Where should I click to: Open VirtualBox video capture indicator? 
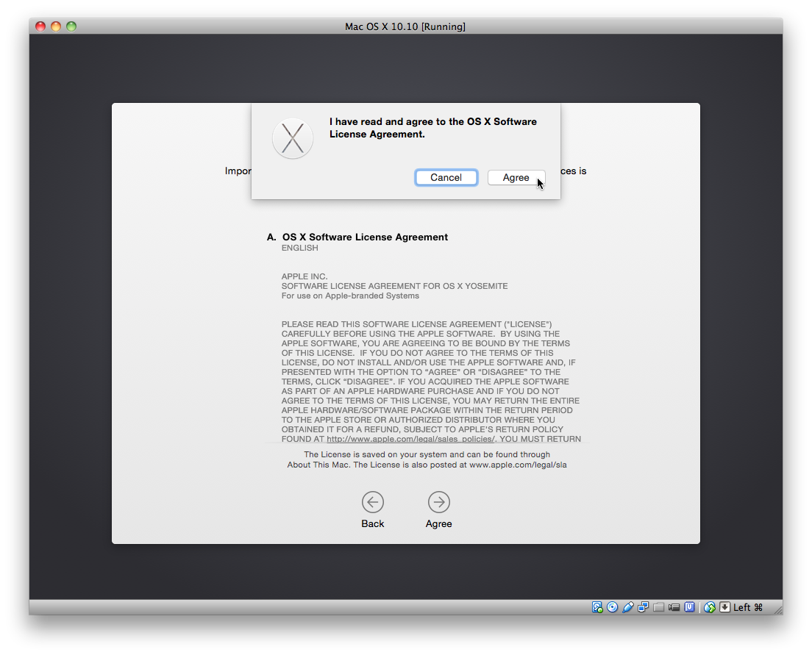[x=674, y=606]
